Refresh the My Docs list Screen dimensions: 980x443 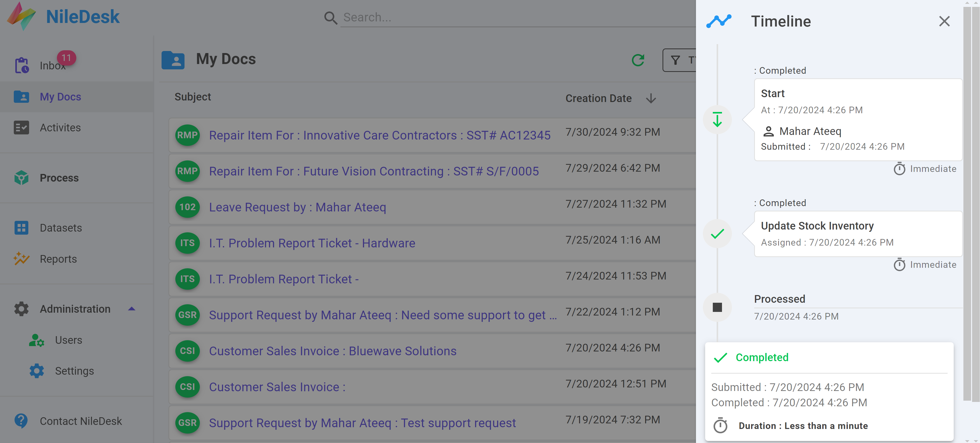[638, 60]
